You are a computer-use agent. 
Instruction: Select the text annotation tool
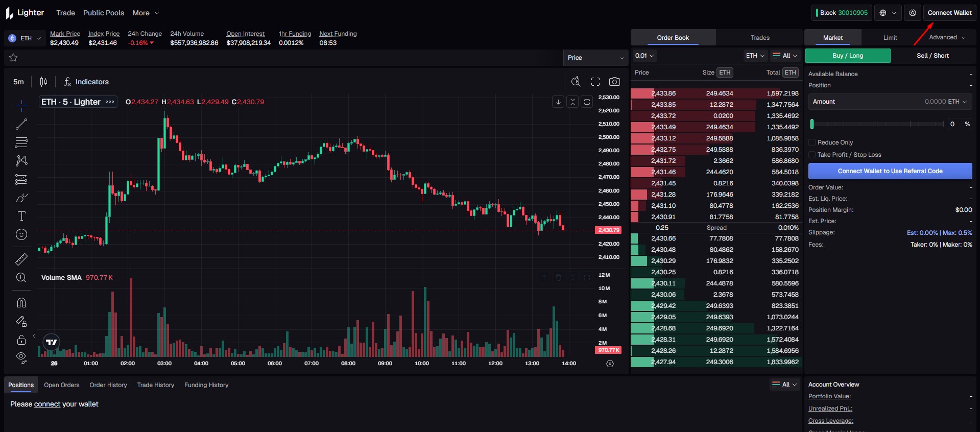(21, 216)
